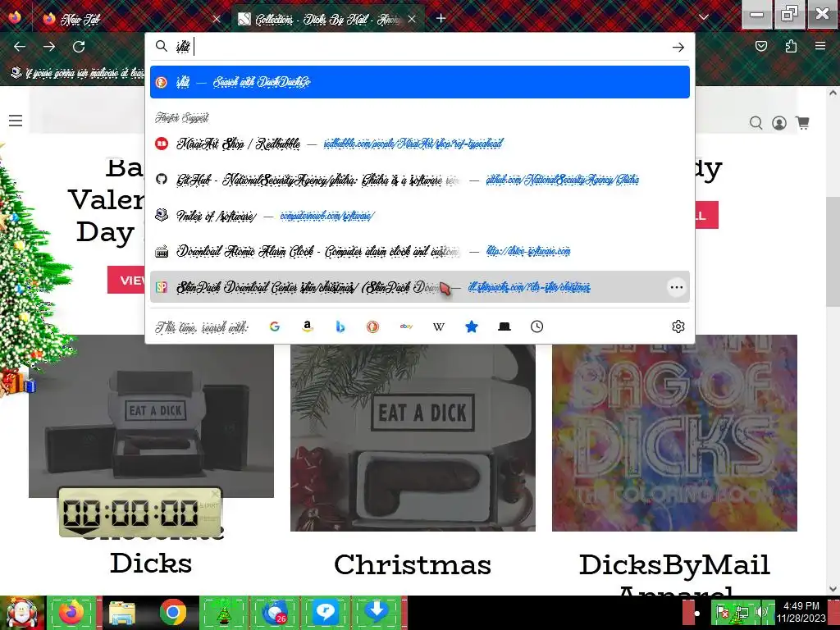
Task: Open the MiraiArt Shop Redbubble suggestion
Action: click(419, 144)
